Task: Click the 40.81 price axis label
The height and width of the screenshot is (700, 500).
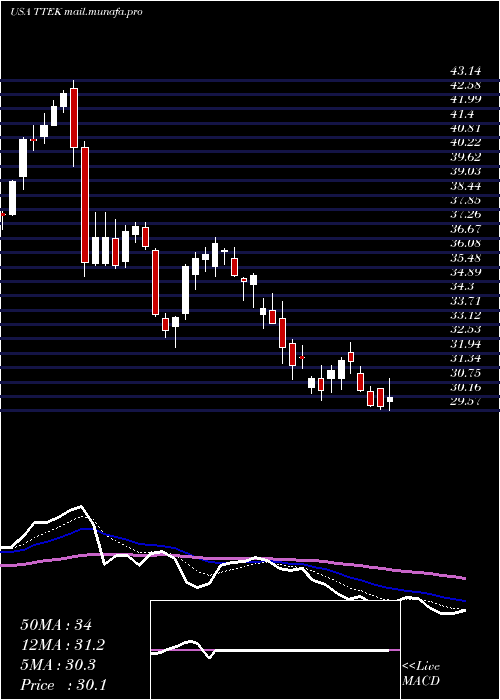Action: [x=464, y=128]
